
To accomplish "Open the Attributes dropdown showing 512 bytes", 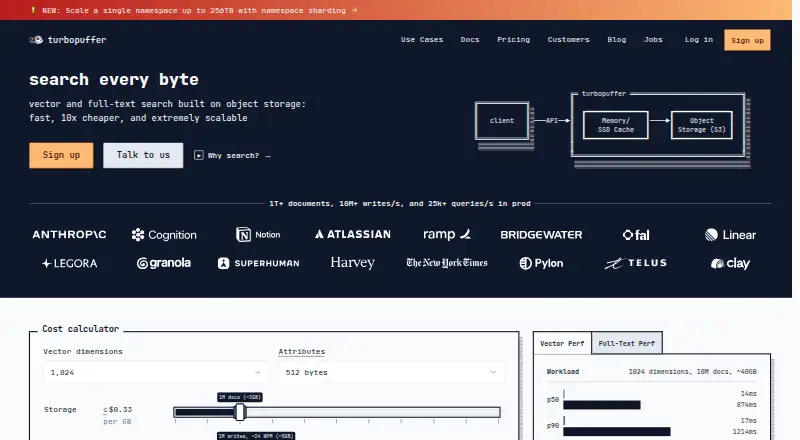I will coord(391,373).
